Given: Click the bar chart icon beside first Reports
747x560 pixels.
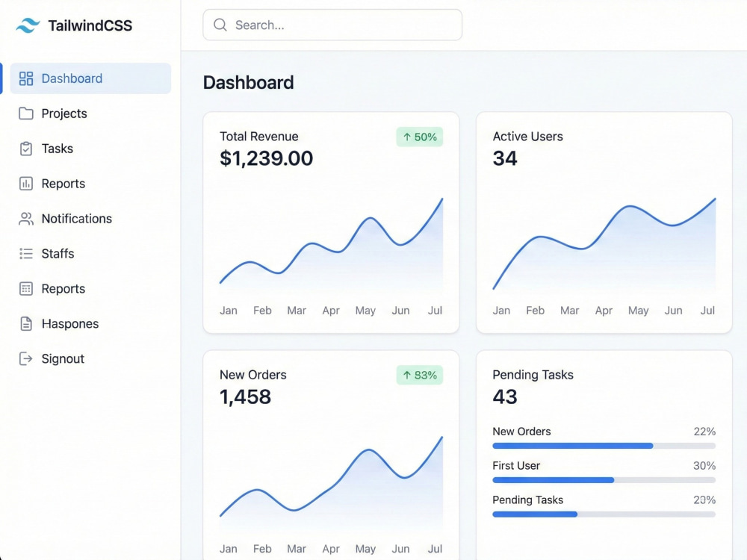Looking at the screenshot, I should (26, 184).
